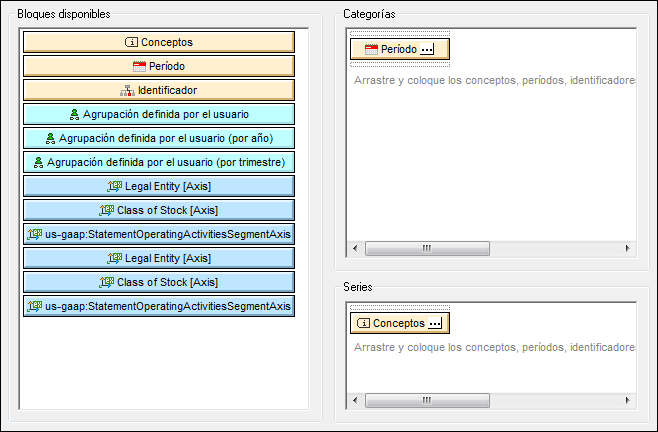The width and height of the screenshot is (658, 432).
Task: Click the calendar icon of the Período block
Action: pos(138,66)
